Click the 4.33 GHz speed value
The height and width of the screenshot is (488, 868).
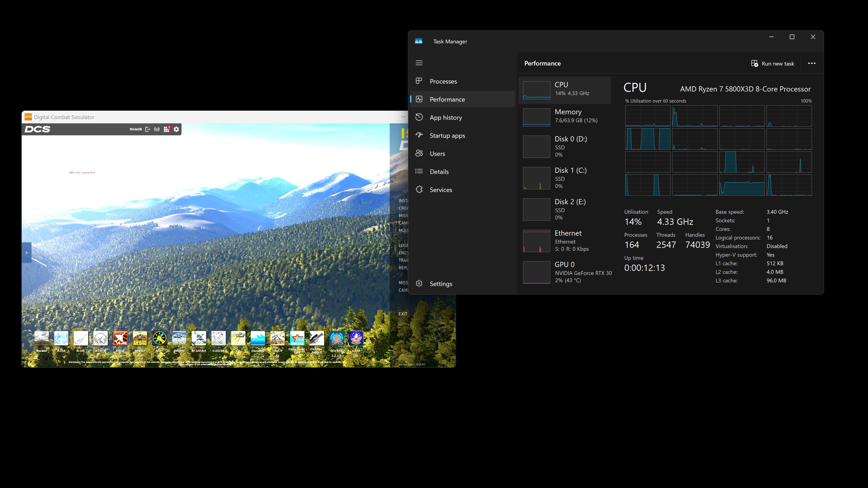click(x=675, y=222)
